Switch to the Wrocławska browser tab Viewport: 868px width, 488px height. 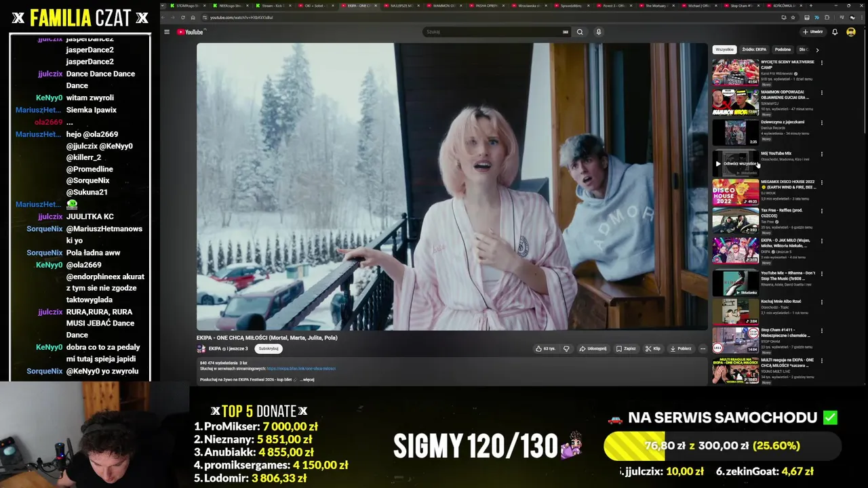pos(529,5)
